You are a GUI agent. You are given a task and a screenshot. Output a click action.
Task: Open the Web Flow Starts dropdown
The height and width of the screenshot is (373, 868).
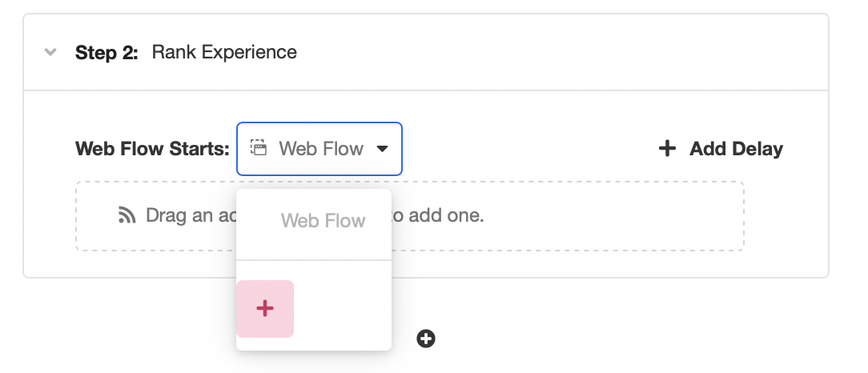coord(319,149)
